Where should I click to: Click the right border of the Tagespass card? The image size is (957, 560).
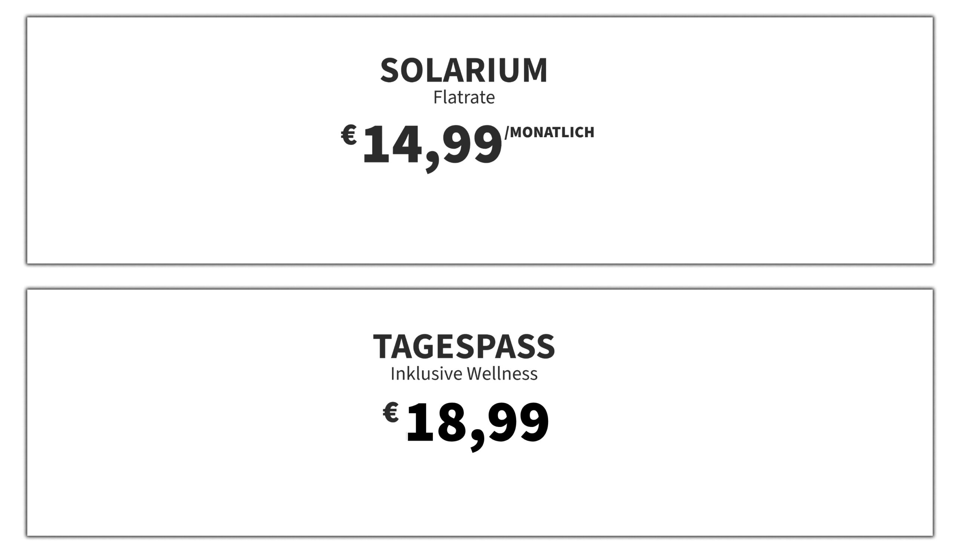[933, 413]
